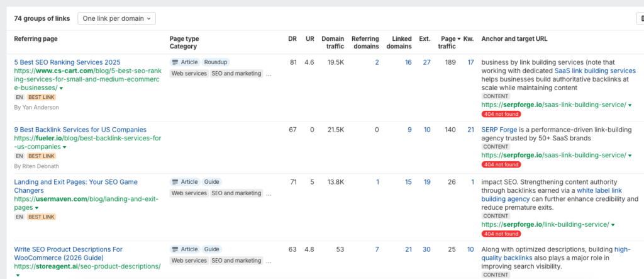
Task: Open referring domains count 2 for cs-cart
Action: (x=377, y=62)
